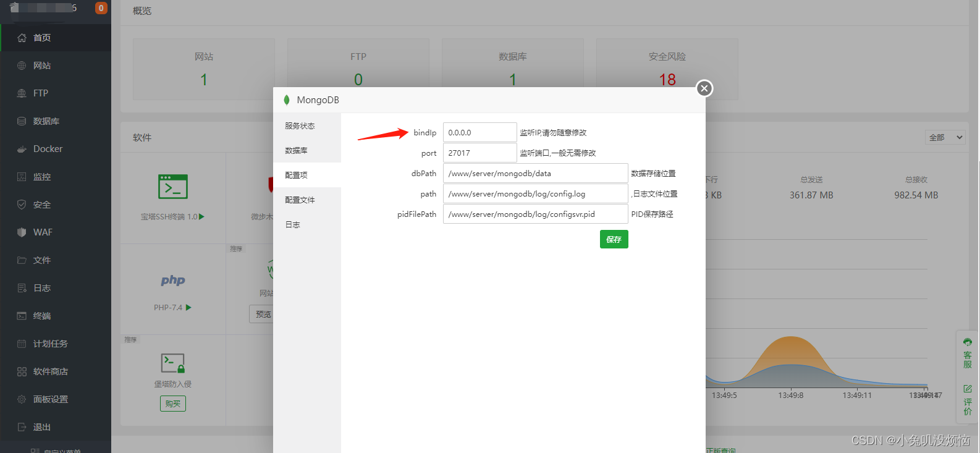Click the log path input field

(535, 193)
